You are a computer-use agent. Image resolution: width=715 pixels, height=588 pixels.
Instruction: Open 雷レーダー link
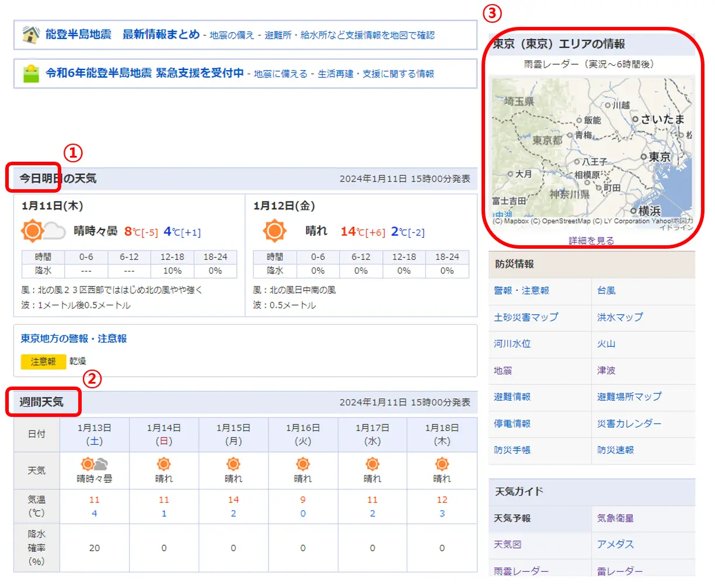(620, 572)
